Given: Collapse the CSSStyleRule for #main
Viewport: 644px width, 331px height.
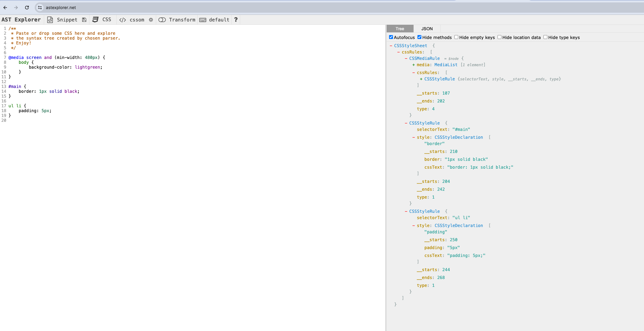Looking at the screenshot, I should (x=406, y=123).
